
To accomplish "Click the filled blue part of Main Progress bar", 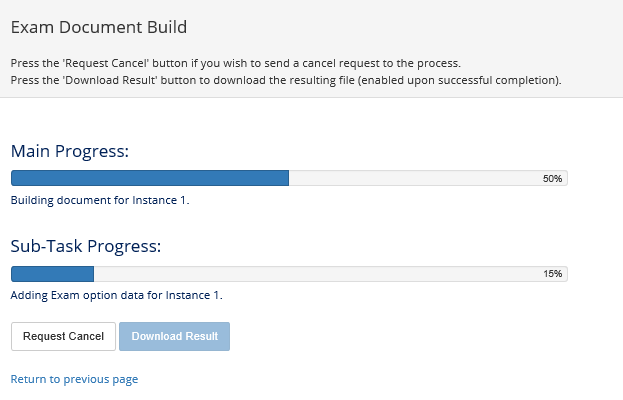I will click(150, 178).
